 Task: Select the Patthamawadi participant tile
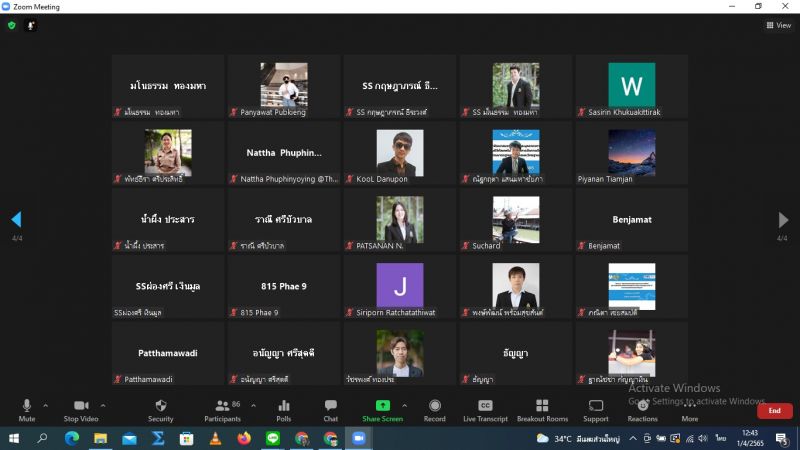click(168, 354)
